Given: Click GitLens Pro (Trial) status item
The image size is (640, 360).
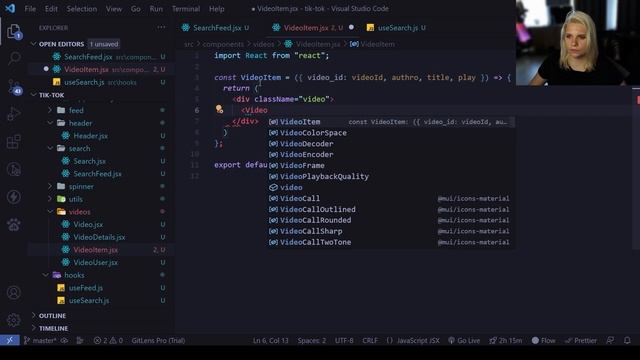Looking at the screenshot, I should tap(158, 340).
